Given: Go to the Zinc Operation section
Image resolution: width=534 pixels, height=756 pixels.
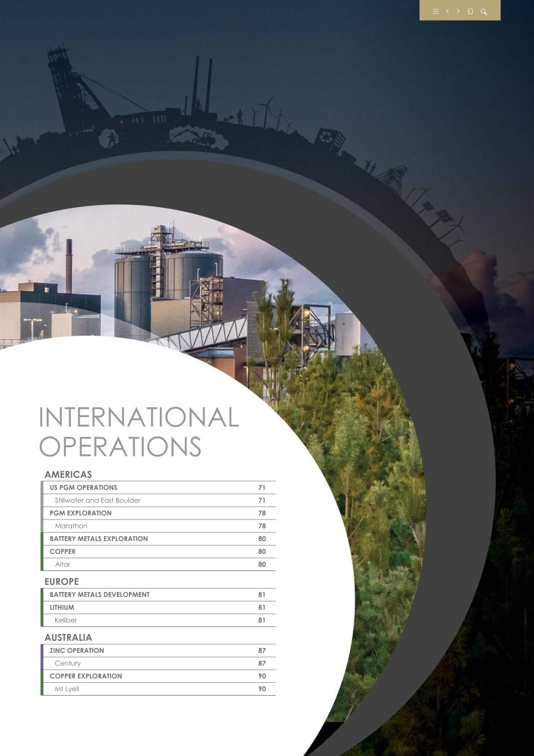Looking at the screenshot, I should (77, 651).
